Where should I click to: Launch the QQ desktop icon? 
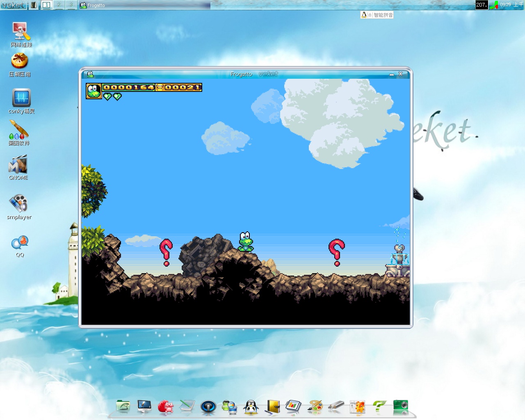coord(20,247)
